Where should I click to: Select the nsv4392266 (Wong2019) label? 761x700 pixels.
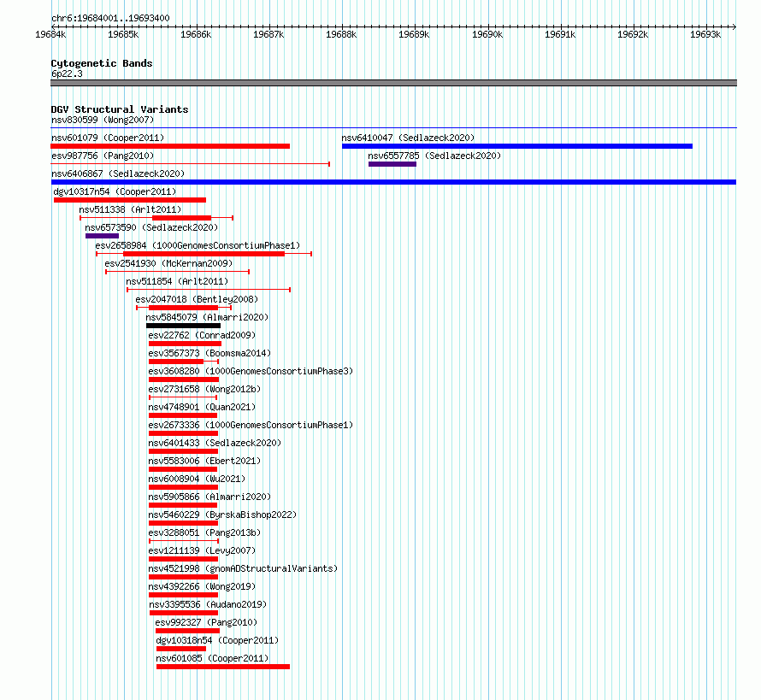202,586
